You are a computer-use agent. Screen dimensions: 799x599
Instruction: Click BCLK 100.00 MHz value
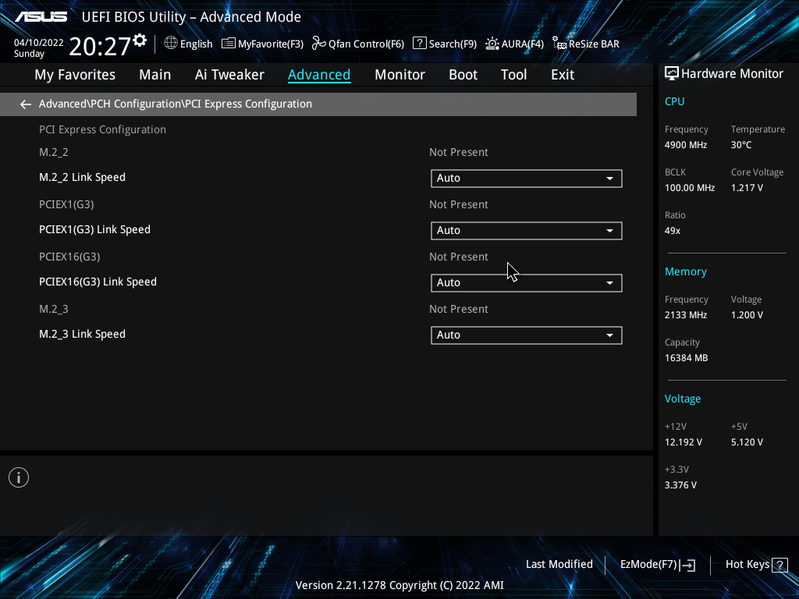pos(689,188)
